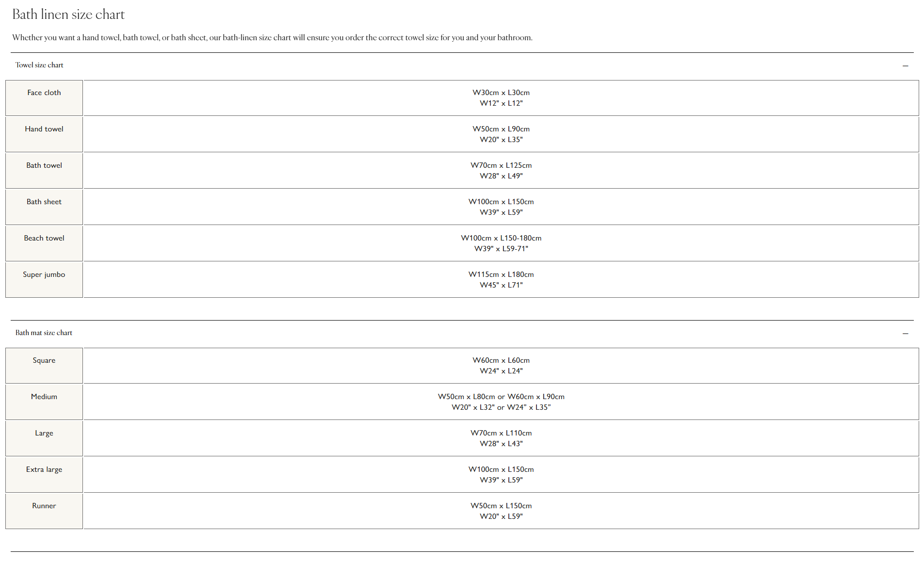Click the Bath sheet row label

point(44,202)
